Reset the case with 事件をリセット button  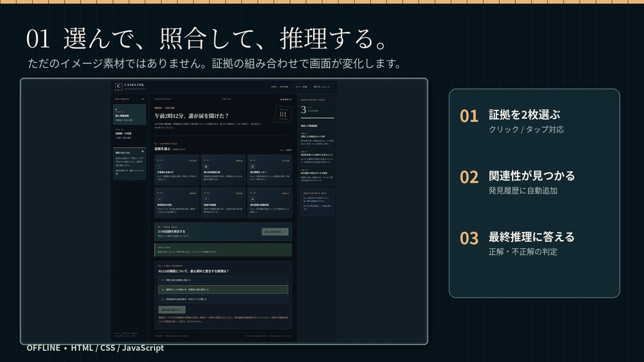pyautogui.click(x=321, y=87)
